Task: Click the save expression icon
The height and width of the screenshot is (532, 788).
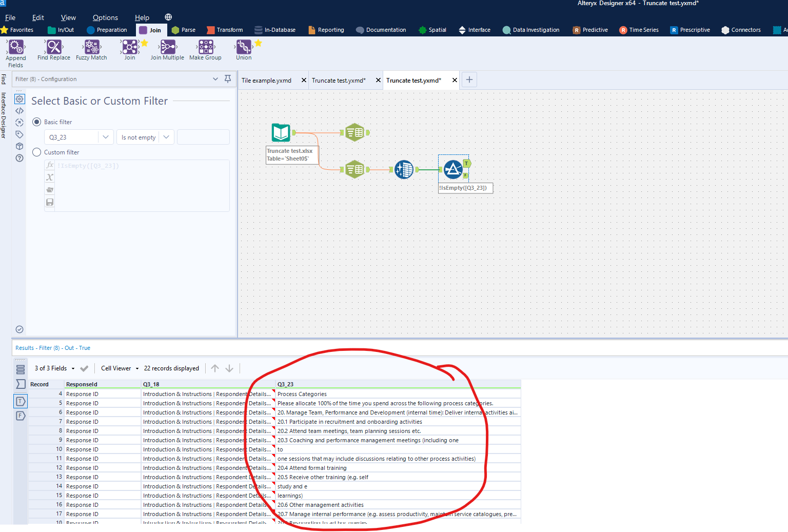Action: coord(49,202)
